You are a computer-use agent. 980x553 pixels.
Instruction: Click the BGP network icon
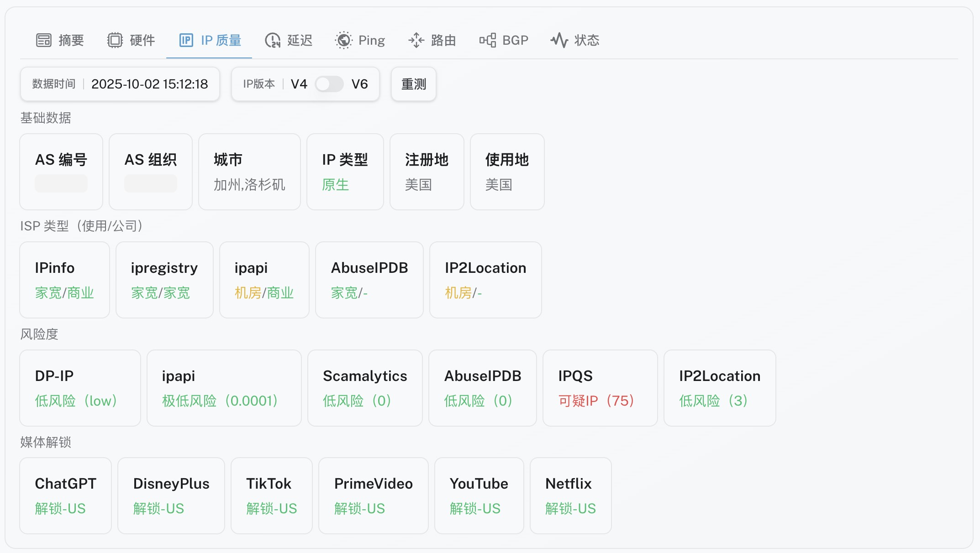pyautogui.click(x=488, y=40)
